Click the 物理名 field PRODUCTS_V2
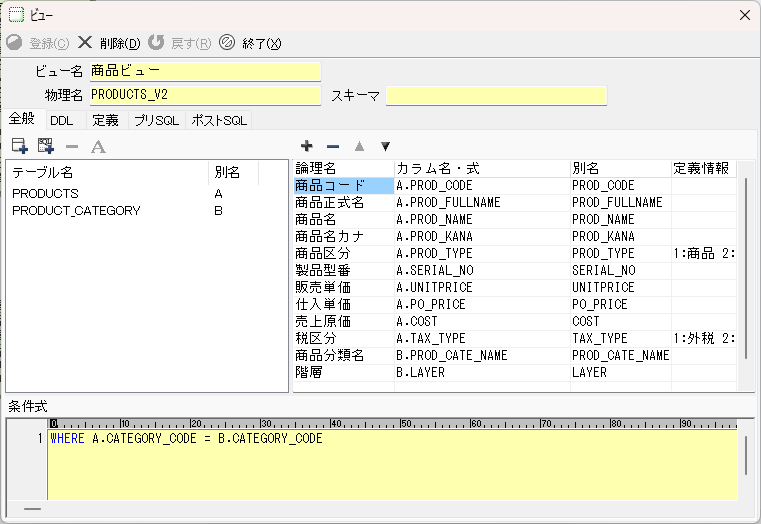Screen dimensions: 761x524 click(x=205, y=95)
